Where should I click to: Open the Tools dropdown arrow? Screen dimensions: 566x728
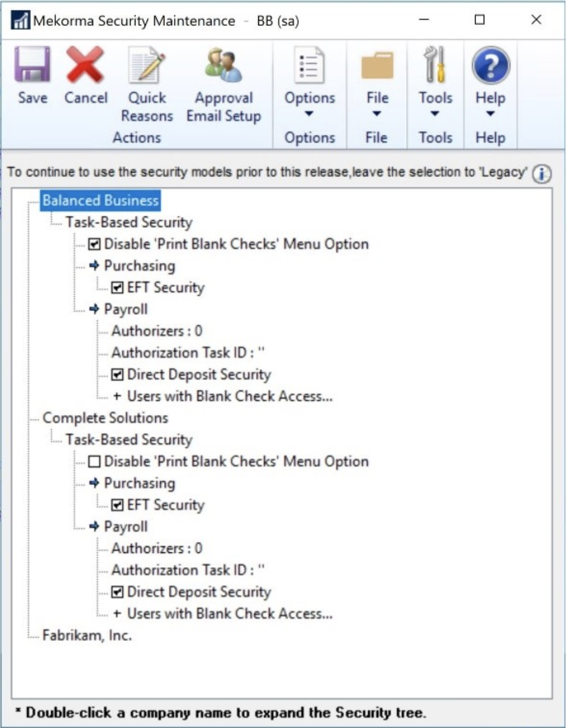[x=435, y=114]
